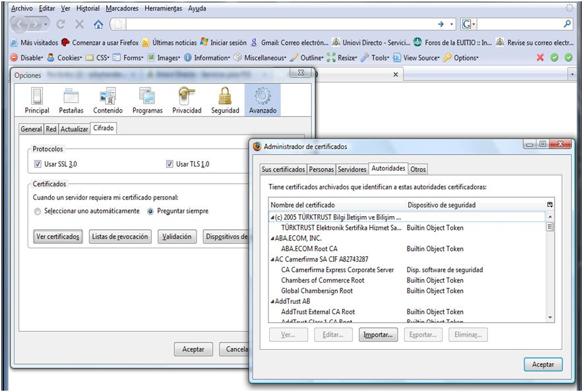Click Listas de revocación button
Viewport: 583px width, 392px height.
120,237
